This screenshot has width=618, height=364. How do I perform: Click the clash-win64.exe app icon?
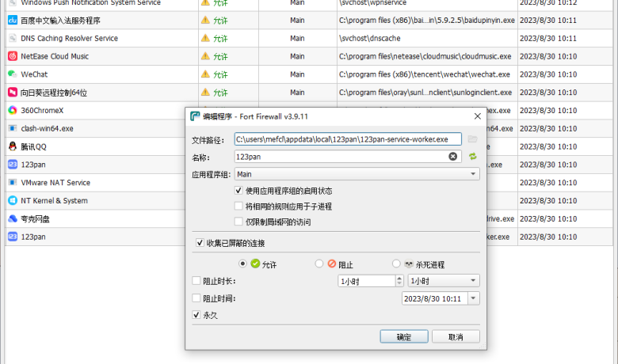coord(13,128)
